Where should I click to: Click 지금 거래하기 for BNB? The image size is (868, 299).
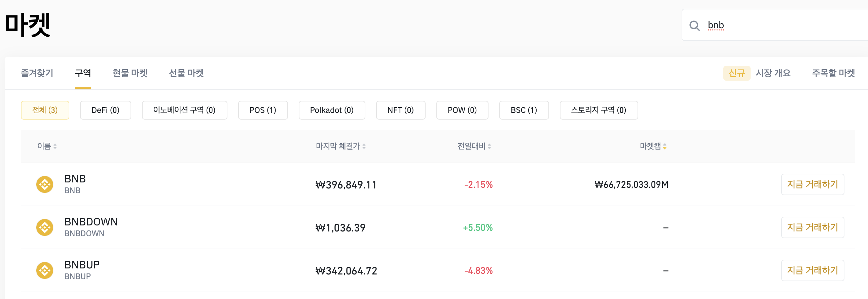[x=812, y=184]
